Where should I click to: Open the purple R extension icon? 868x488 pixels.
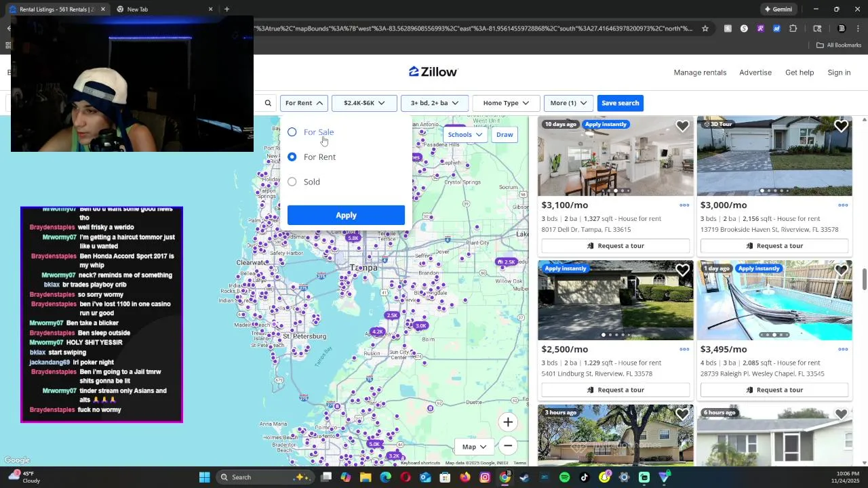coord(760,28)
